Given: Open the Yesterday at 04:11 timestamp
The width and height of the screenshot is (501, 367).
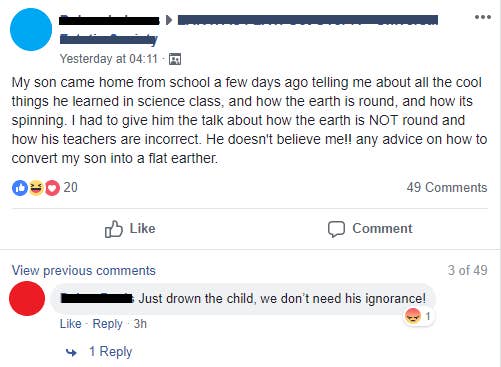Looking at the screenshot, I should pos(108,59).
